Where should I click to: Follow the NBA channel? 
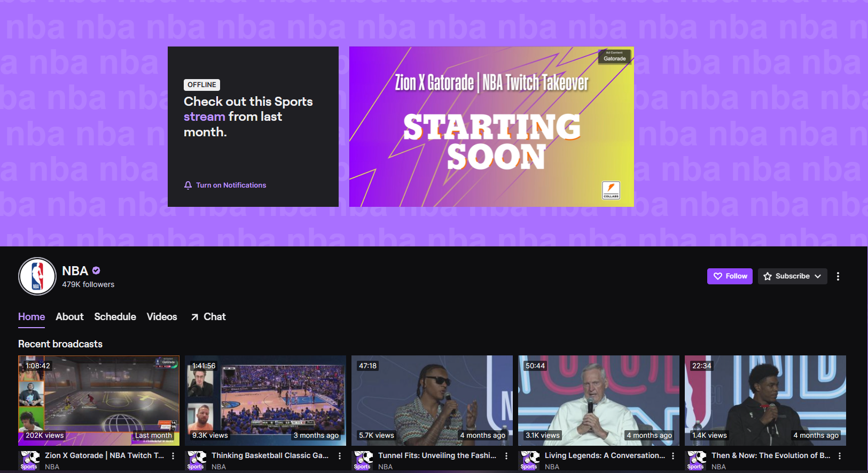point(730,276)
